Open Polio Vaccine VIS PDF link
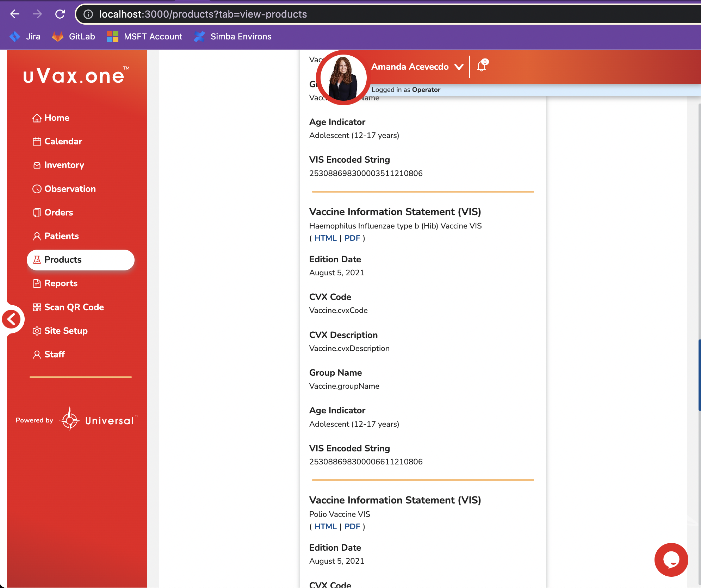This screenshot has height=588, width=701. pos(352,527)
